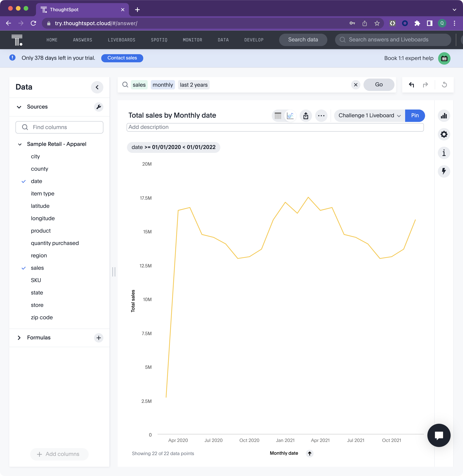The image size is (463, 476).
Task: Add a new formula with plus icon
Action: coord(99,338)
